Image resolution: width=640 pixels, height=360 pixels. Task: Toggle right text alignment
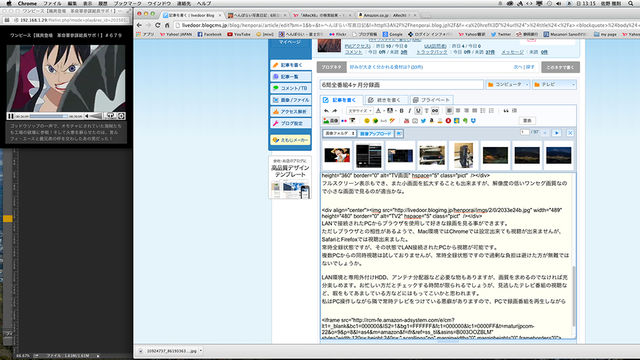(466, 111)
